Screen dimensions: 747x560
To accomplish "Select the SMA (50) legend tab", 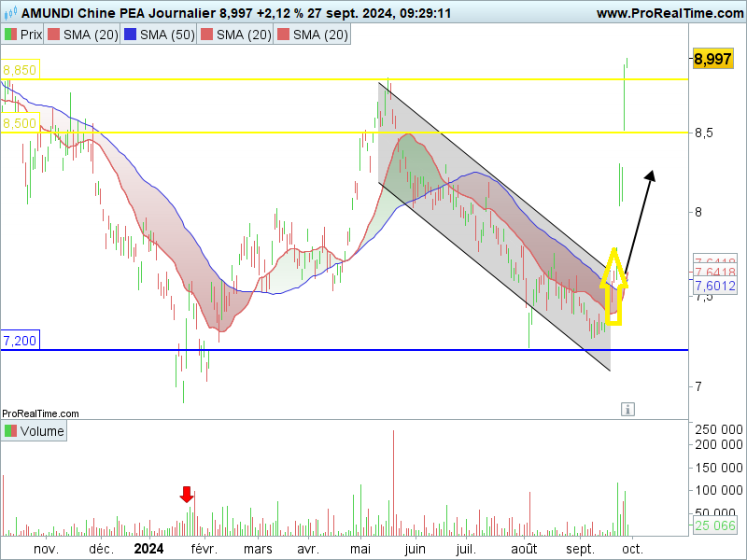I will [x=159, y=35].
